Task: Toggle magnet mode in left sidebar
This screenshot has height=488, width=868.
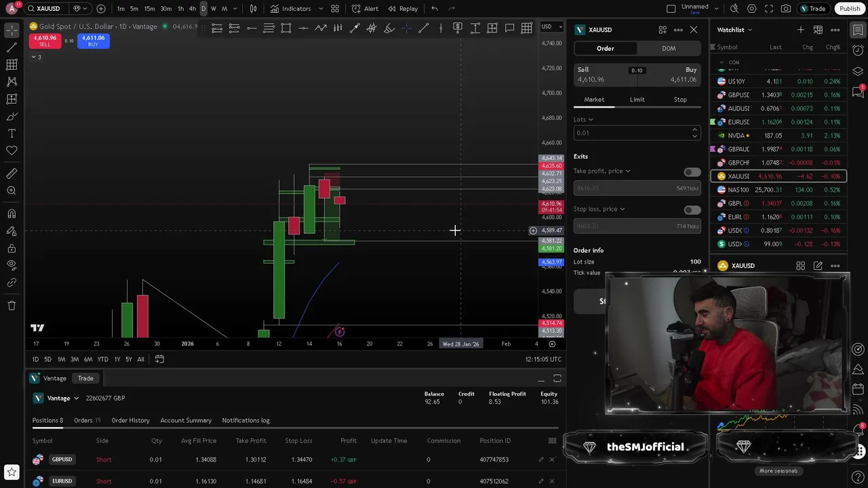Action: 12,214
